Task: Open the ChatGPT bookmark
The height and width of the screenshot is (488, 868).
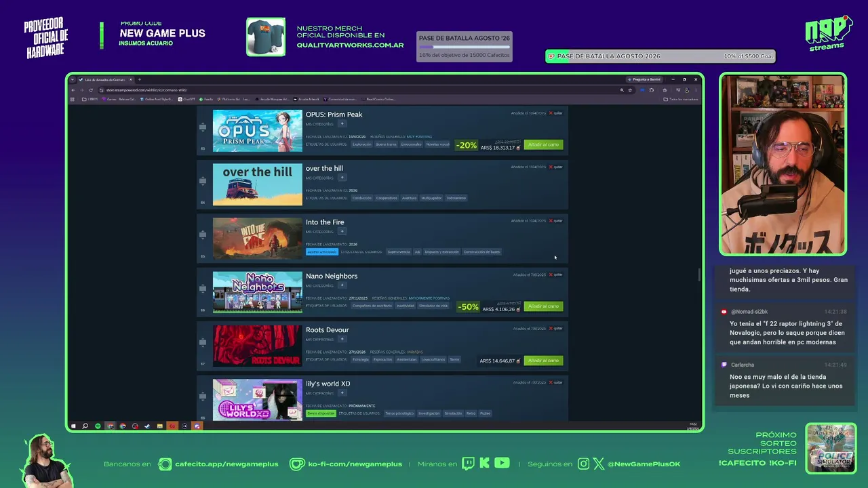Action: (187, 99)
